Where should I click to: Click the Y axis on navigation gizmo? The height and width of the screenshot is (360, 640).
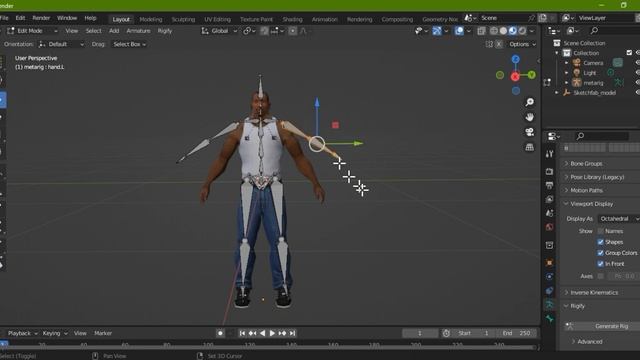pos(531,75)
